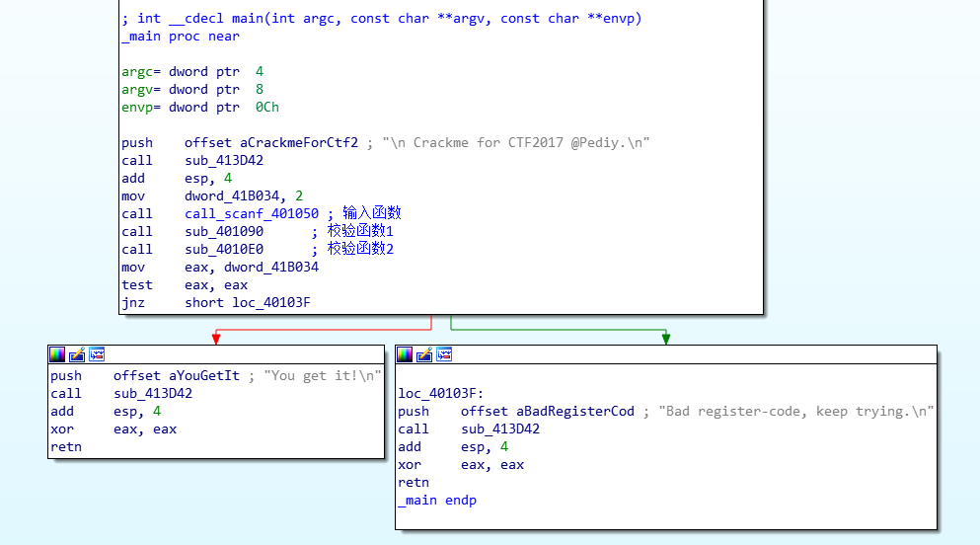Click edit pencil icon in "You get it" node
This screenshot has height=545, width=980.
[x=77, y=355]
